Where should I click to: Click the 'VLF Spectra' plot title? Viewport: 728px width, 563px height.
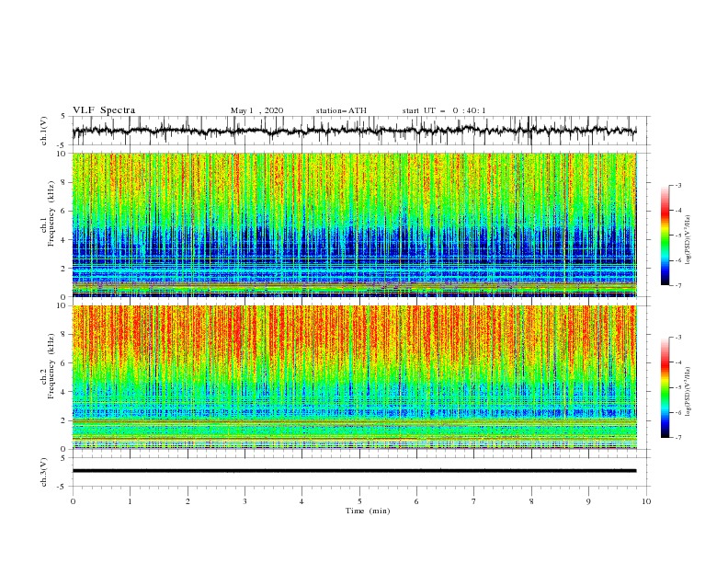(x=104, y=110)
